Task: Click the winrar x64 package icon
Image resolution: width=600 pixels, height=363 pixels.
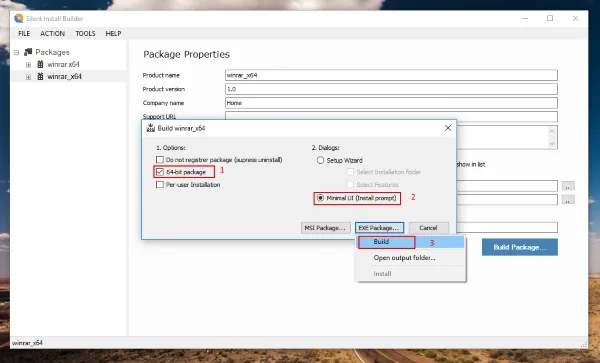Action: pyautogui.click(x=40, y=64)
